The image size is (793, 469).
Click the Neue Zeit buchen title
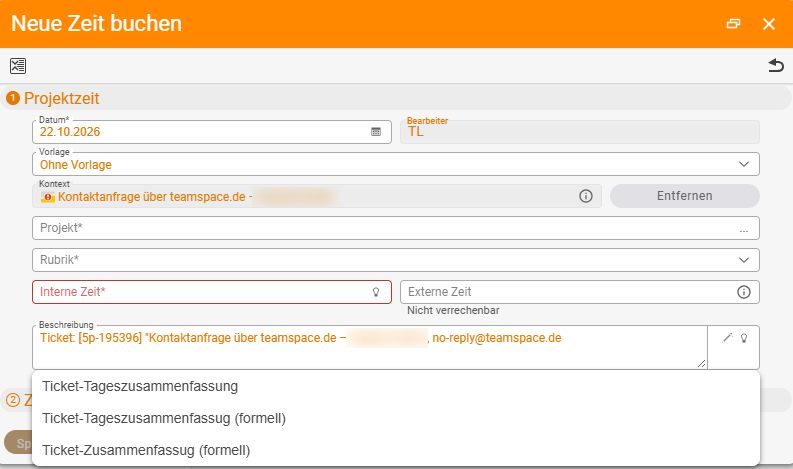tap(96, 24)
